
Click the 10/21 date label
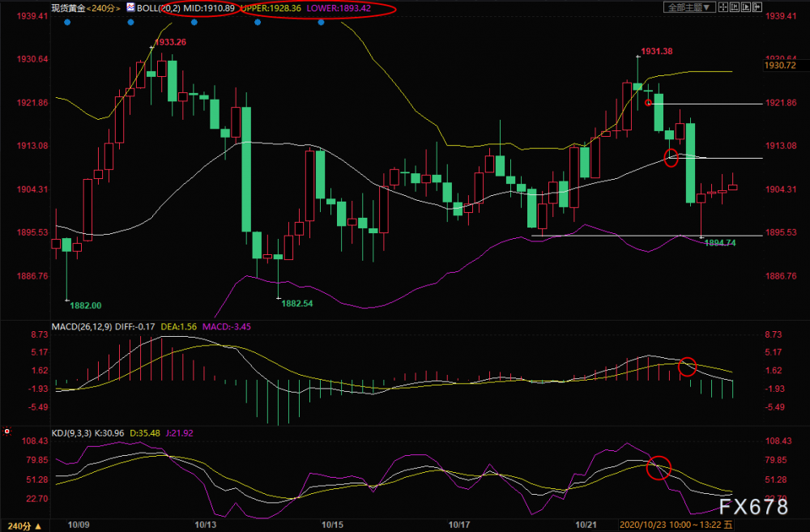pyautogui.click(x=586, y=525)
